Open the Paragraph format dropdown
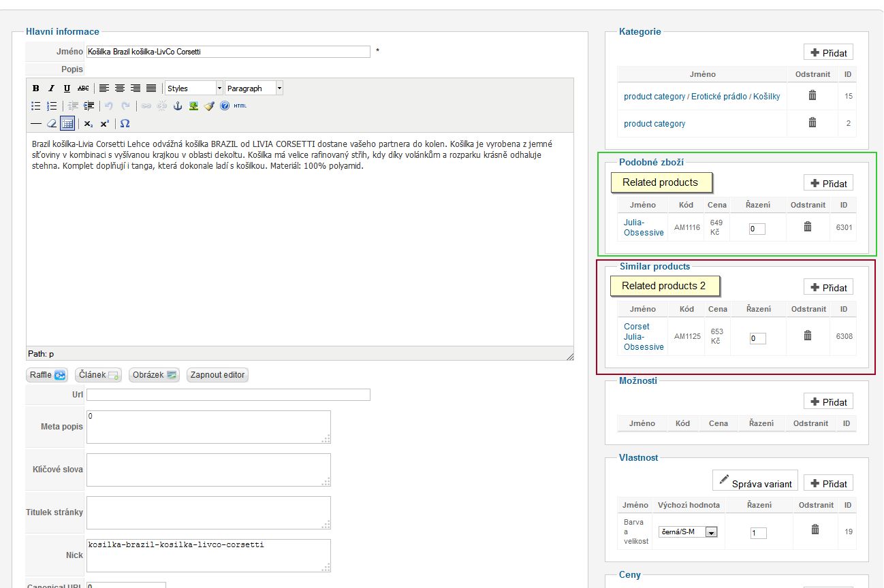The image size is (884, 588). (254, 88)
